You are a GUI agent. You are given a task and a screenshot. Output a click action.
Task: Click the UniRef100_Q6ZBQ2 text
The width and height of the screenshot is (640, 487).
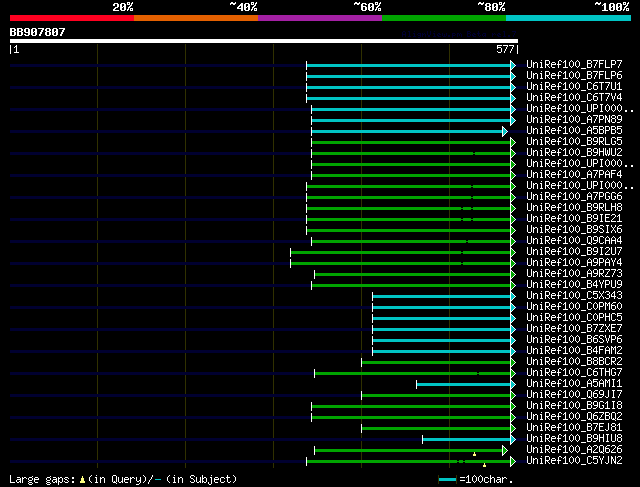coord(574,417)
